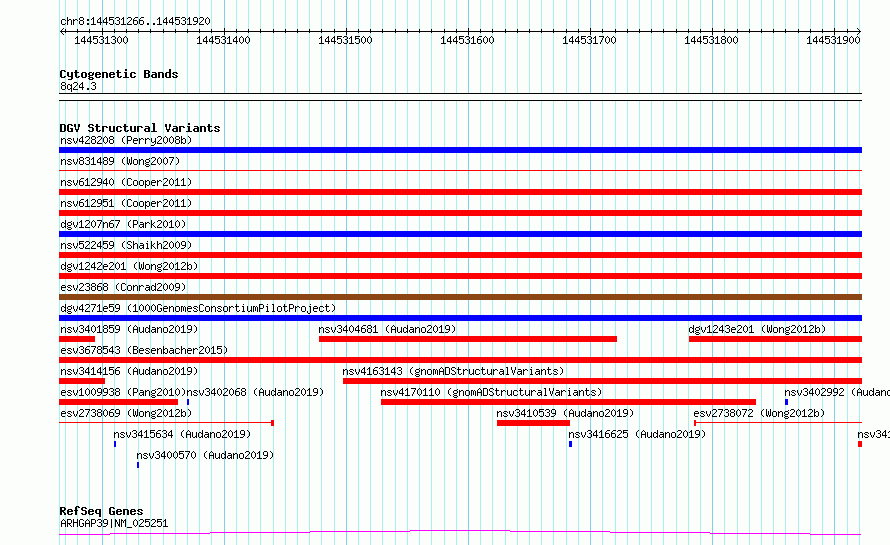This screenshot has height=545, width=890.
Task: Click the short red bar under nsv3401859
Action: pos(77,339)
